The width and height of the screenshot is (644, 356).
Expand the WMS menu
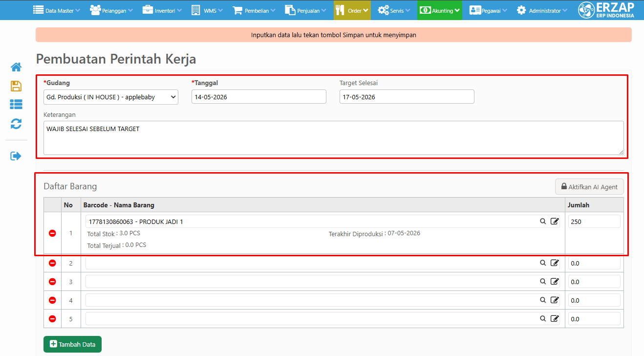point(207,10)
